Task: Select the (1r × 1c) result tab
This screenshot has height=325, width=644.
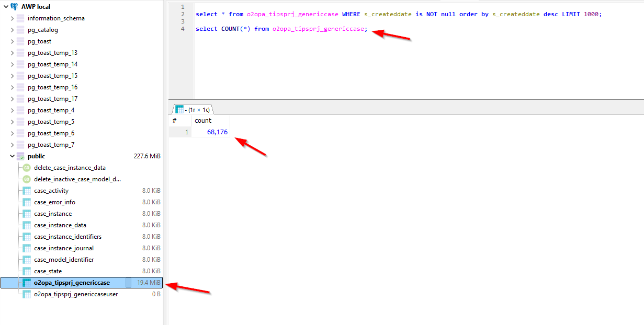Action: (x=198, y=110)
